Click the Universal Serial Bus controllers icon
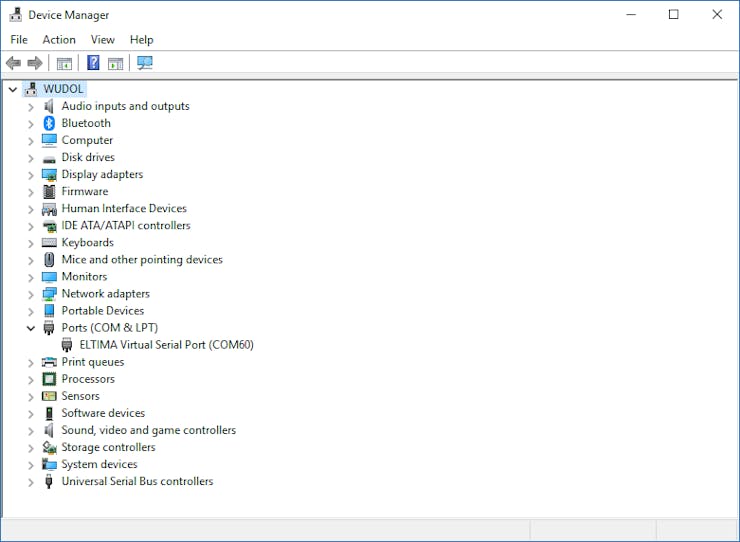Viewport: 740px width, 542px height. (x=49, y=482)
